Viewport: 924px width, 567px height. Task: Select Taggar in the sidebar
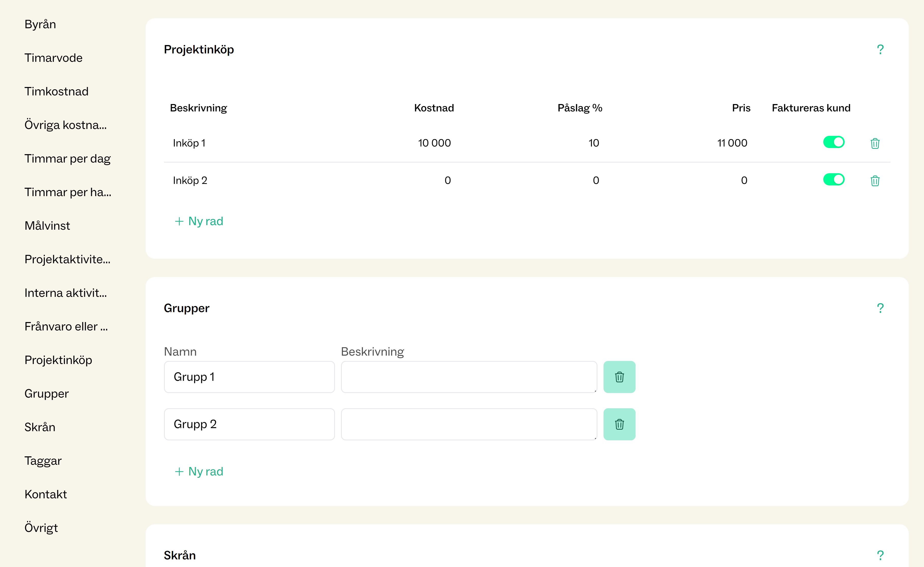43,460
